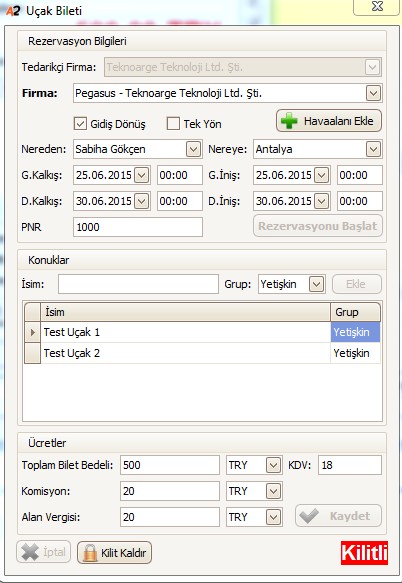The width and height of the screenshot is (402, 583).
Task: Open the Firma dropdown list
Action: (373, 93)
